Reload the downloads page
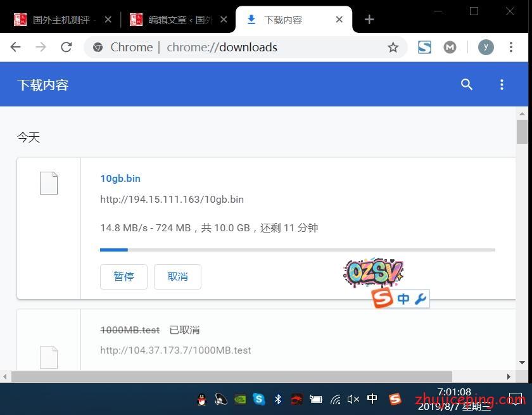This screenshot has width=532, height=415. point(66,47)
